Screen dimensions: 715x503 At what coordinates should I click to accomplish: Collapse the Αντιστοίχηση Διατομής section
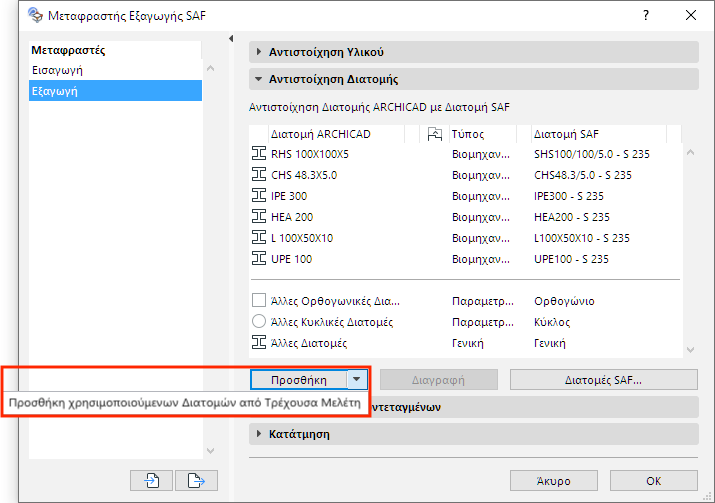tap(259, 79)
